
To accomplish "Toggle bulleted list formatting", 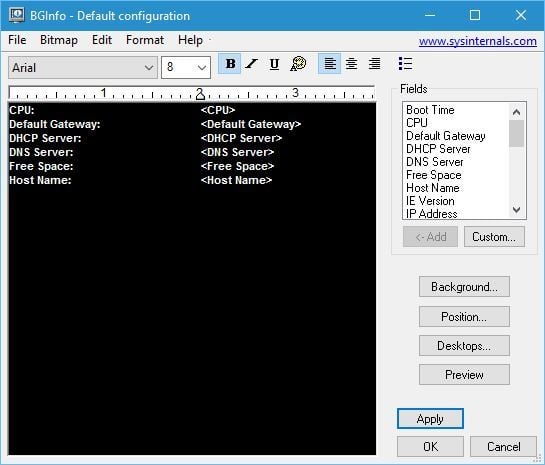I will pyautogui.click(x=405, y=64).
